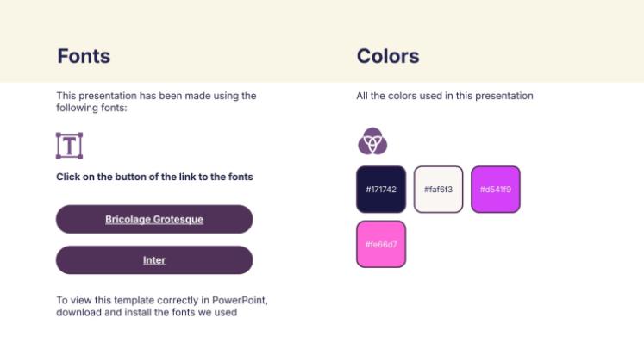Select 'All the colors used in this presentation' subtitle

pyautogui.click(x=445, y=96)
